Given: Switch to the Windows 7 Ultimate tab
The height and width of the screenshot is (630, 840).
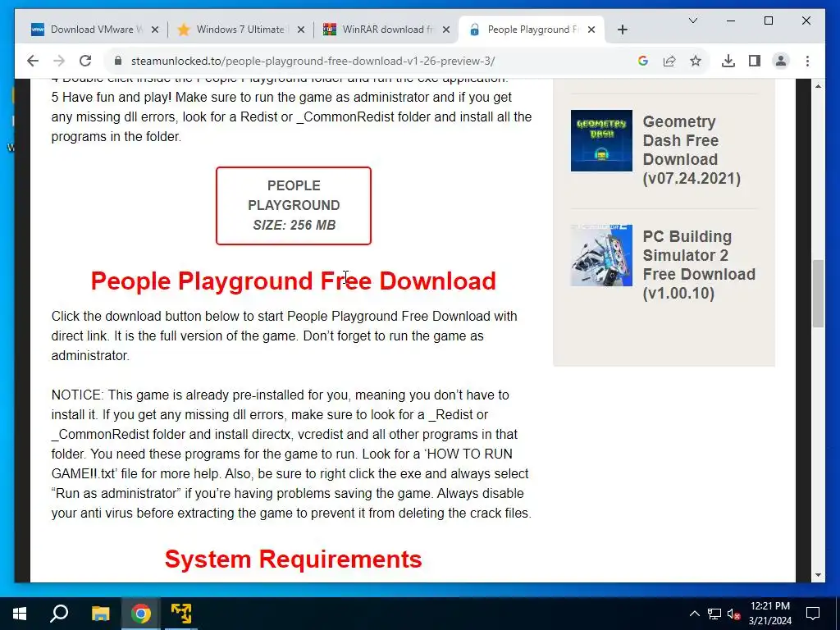Looking at the screenshot, I should coord(239,30).
